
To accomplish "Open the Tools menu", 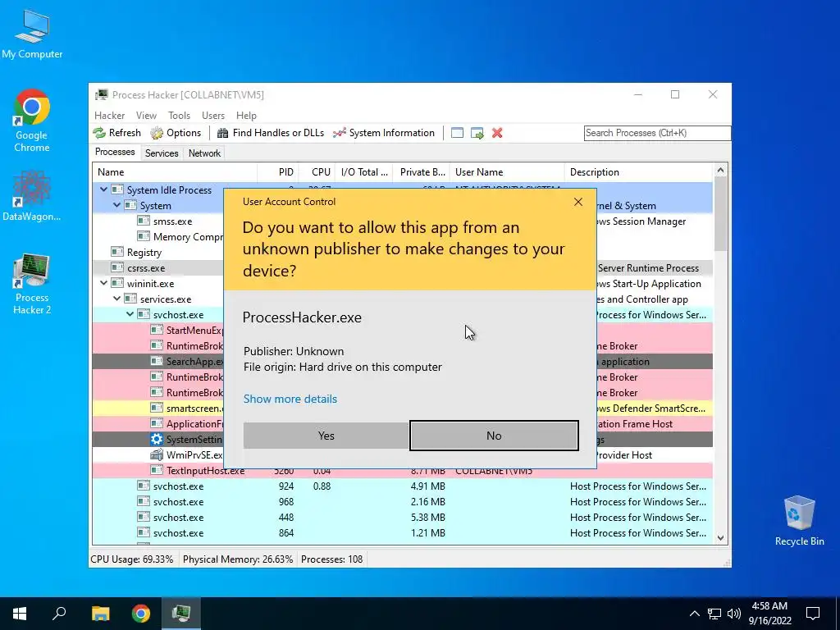I will coord(179,115).
